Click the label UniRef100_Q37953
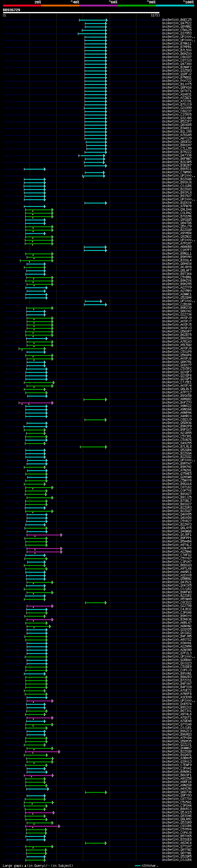This screenshot has height=868, width=197. 177,33
